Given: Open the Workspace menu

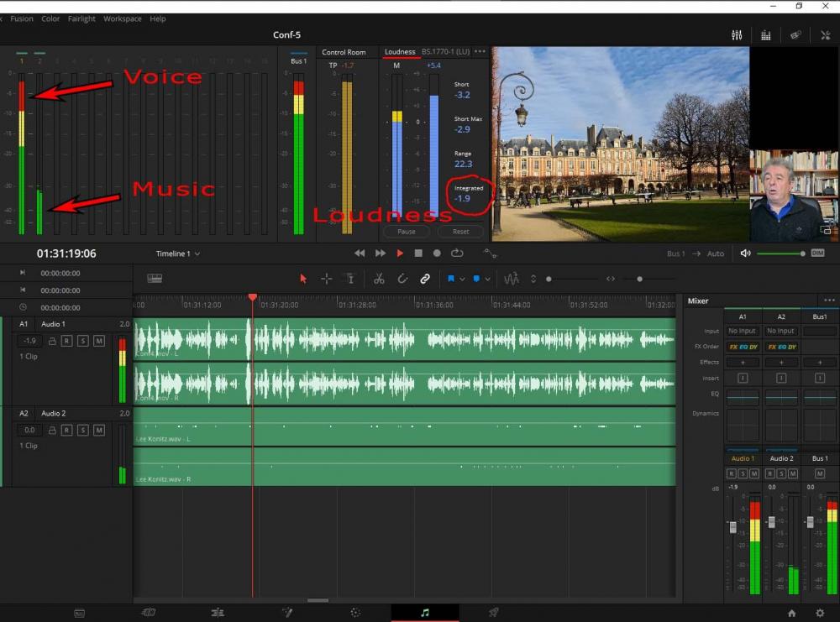Looking at the screenshot, I should [123, 18].
